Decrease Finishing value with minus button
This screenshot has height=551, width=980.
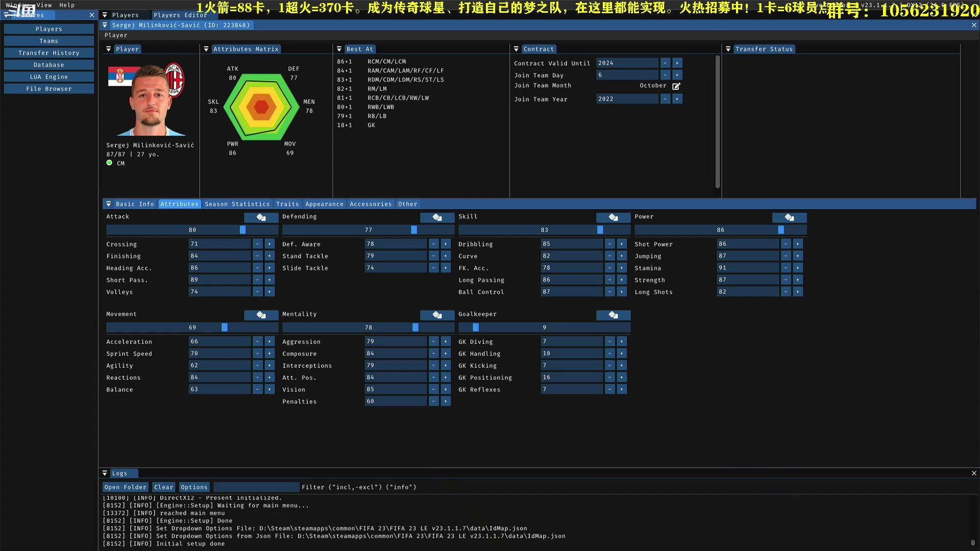[258, 256]
